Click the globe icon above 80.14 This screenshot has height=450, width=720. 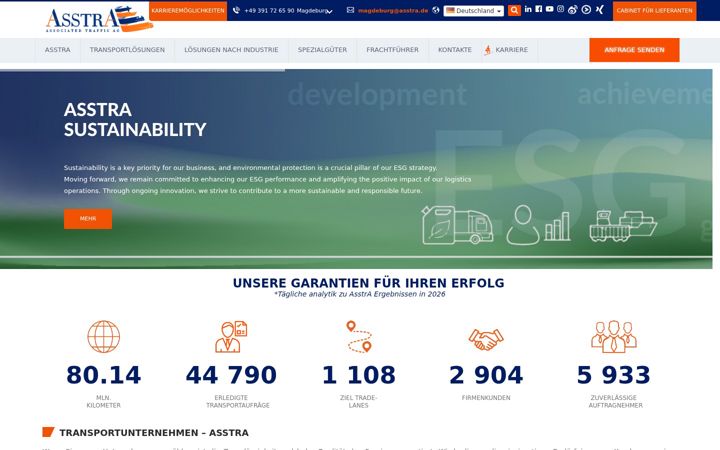pos(104,337)
